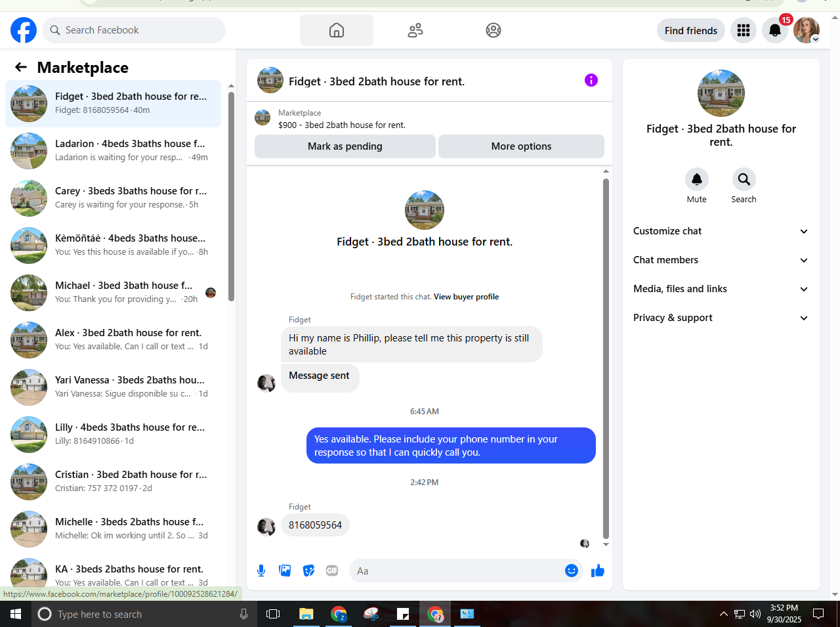Select Fidget conversation in the sidebar list
Screen dimensions: 840x627
[x=113, y=104]
